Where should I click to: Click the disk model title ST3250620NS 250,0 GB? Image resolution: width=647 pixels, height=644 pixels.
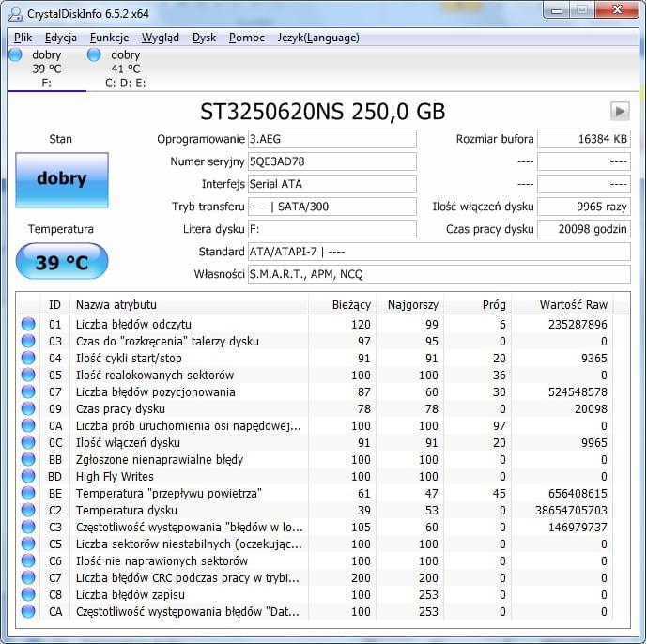coord(323,112)
